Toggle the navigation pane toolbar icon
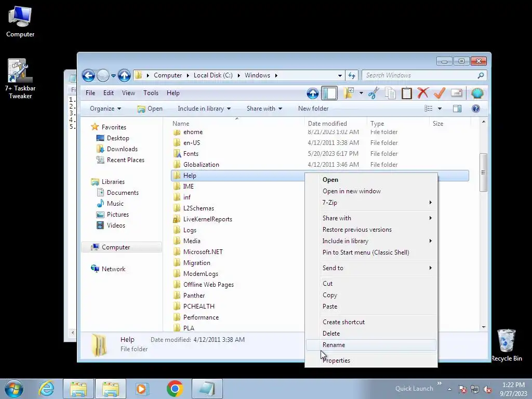The height and width of the screenshot is (399, 532). [x=329, y=93]
